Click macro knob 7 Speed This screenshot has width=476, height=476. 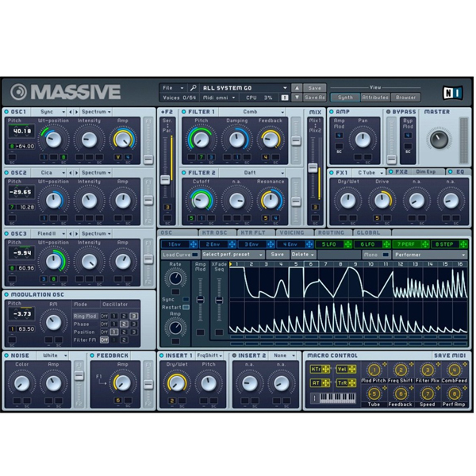point(427,394)
